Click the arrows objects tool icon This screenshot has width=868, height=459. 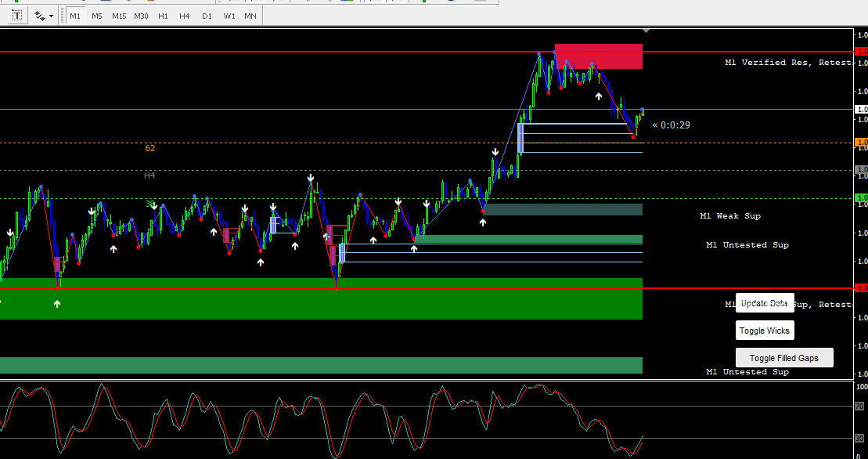coord(40,16)
